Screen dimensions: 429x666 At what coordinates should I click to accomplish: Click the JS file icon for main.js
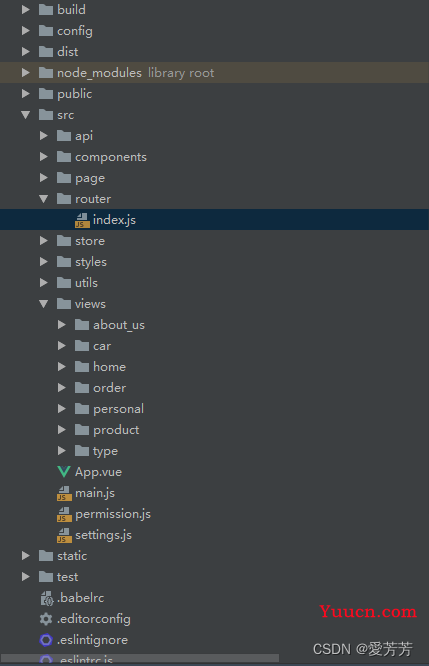point(64,493)
